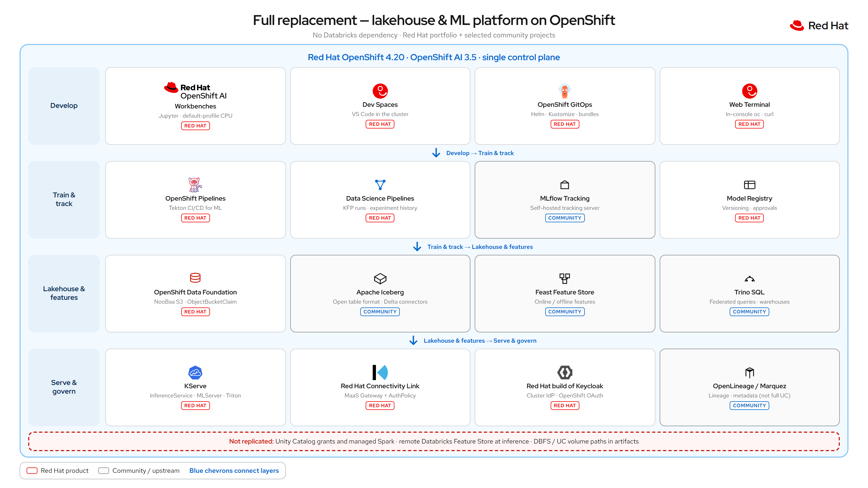Viewport: 868px width, 488px height.
Task: Click the red Red Hat product legend swatch
Action: pyautogui.click(x=32, y=470)
